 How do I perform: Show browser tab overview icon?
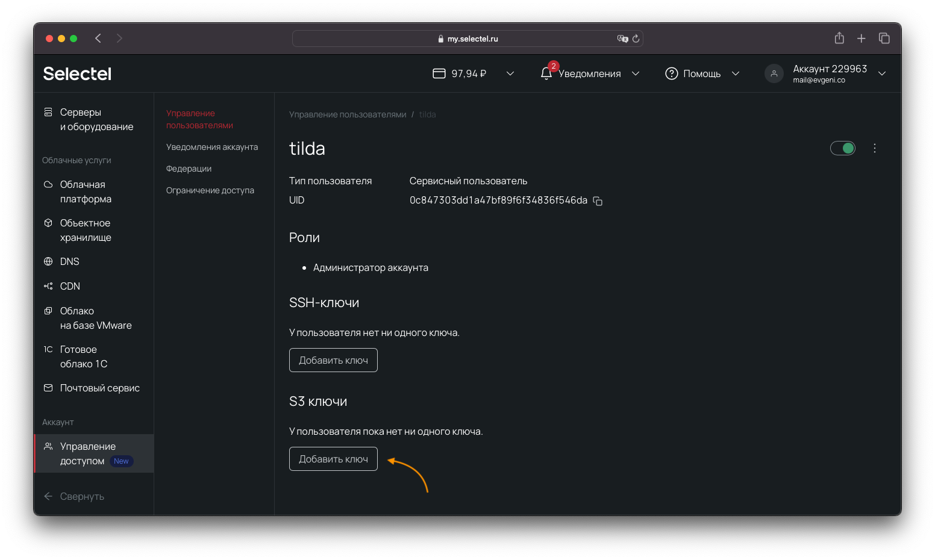[x=884, y=38]
